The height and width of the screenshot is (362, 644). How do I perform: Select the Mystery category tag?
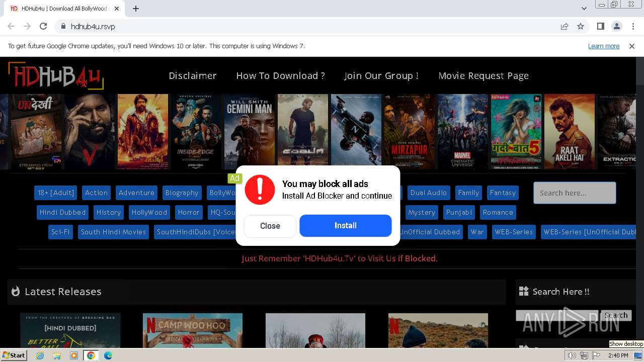click(422, 212)
